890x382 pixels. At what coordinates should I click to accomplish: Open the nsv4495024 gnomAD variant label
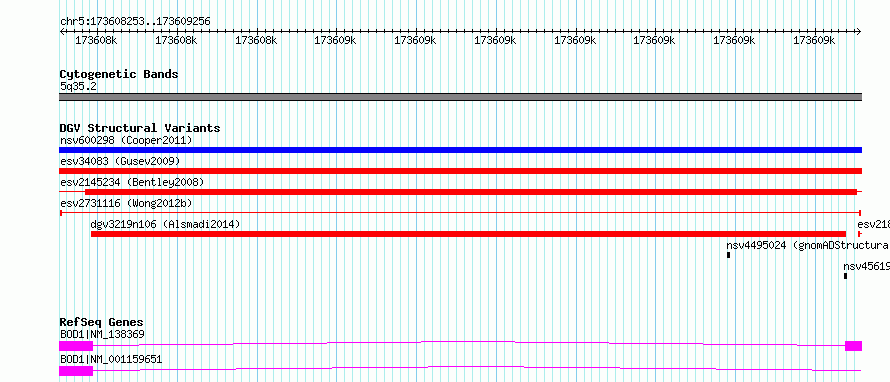(808, 245)
